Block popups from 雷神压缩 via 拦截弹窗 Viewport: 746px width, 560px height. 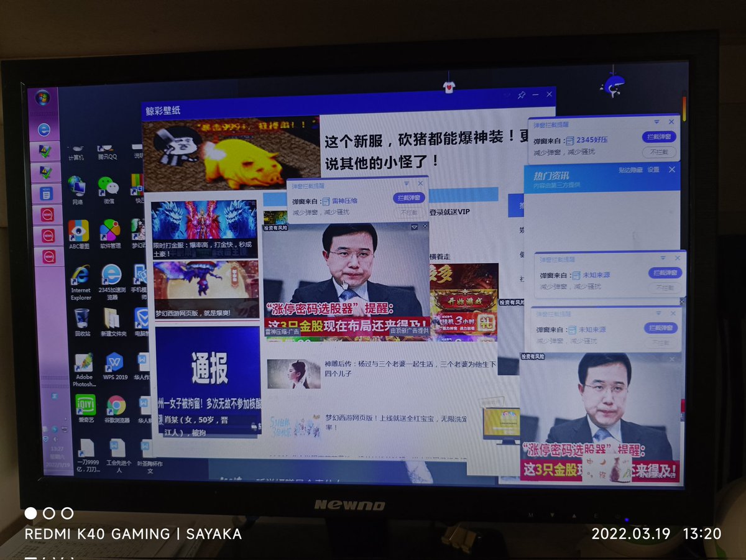(409, 198)
